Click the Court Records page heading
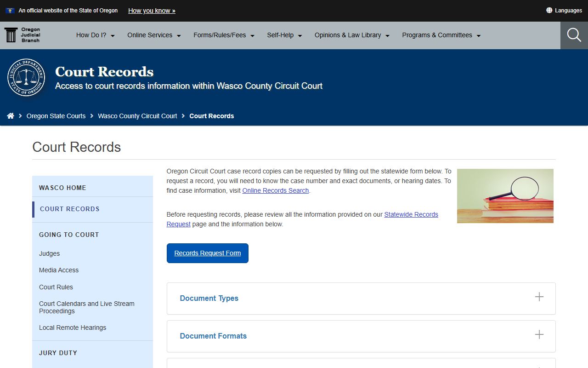The image size is (588, 368). (77, 147)
